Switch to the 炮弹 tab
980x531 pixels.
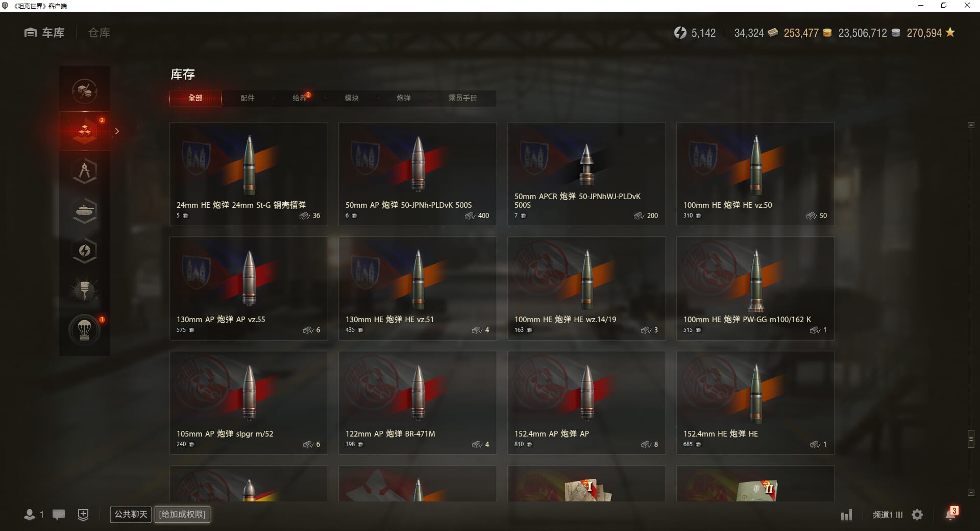coord(403,98)
